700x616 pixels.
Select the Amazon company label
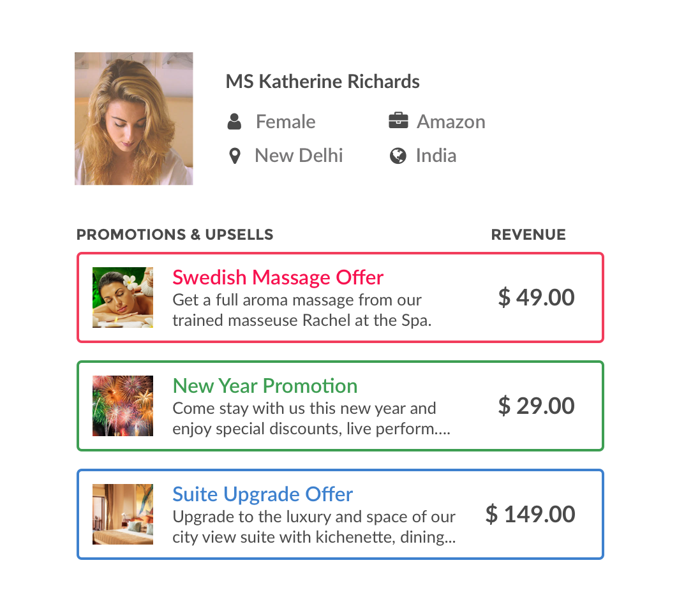click(451, 122)
